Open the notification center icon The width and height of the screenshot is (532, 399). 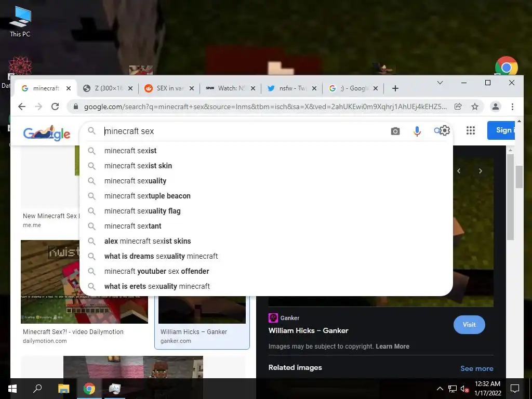click(x=515, y=389)
